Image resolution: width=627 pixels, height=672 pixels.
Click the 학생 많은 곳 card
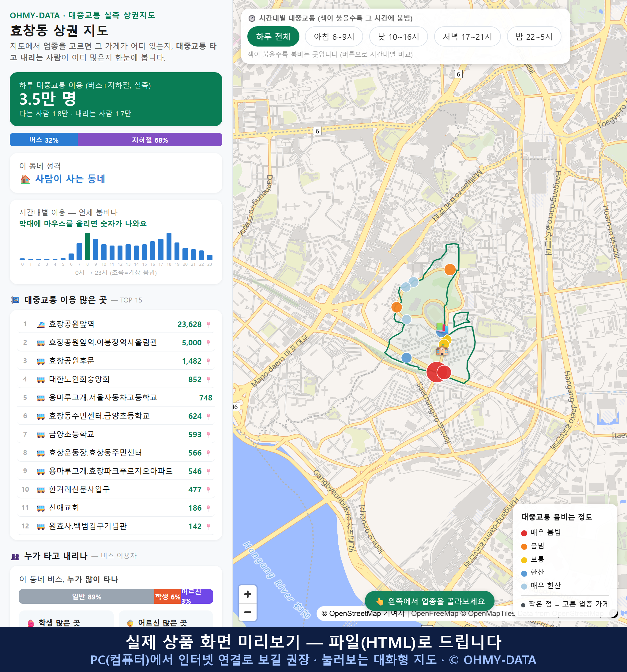[66, 619]
